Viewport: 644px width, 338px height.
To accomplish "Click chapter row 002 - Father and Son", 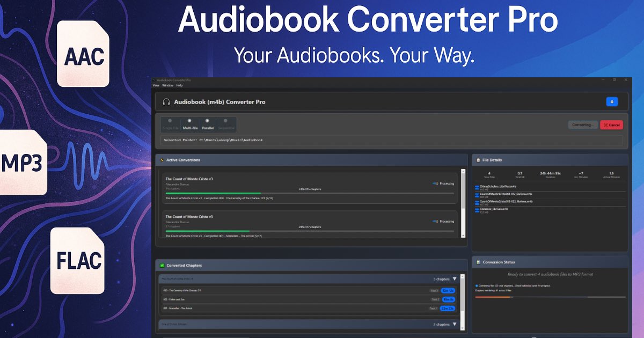I will pyautogui.click(x=309, y=299).
